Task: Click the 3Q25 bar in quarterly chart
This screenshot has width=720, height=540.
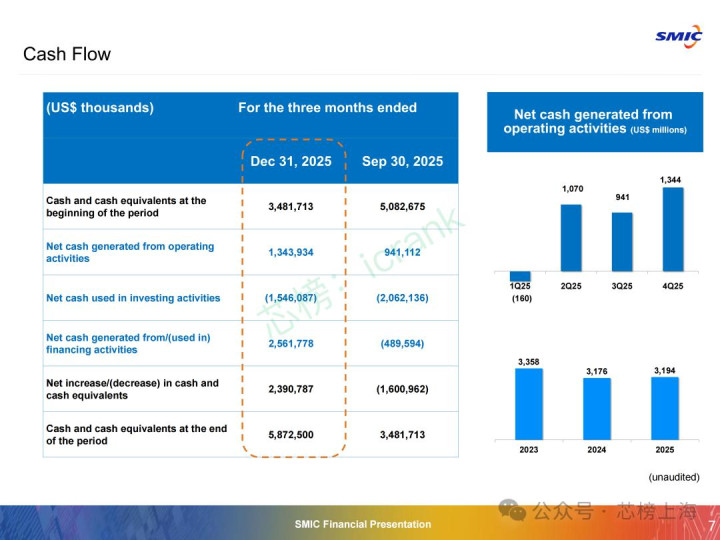Action: [x=622, y=242]
